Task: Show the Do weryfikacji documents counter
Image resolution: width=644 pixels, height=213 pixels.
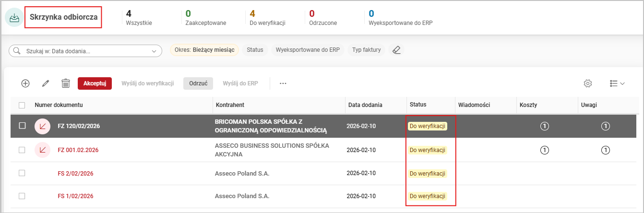Action: point(267,18)
